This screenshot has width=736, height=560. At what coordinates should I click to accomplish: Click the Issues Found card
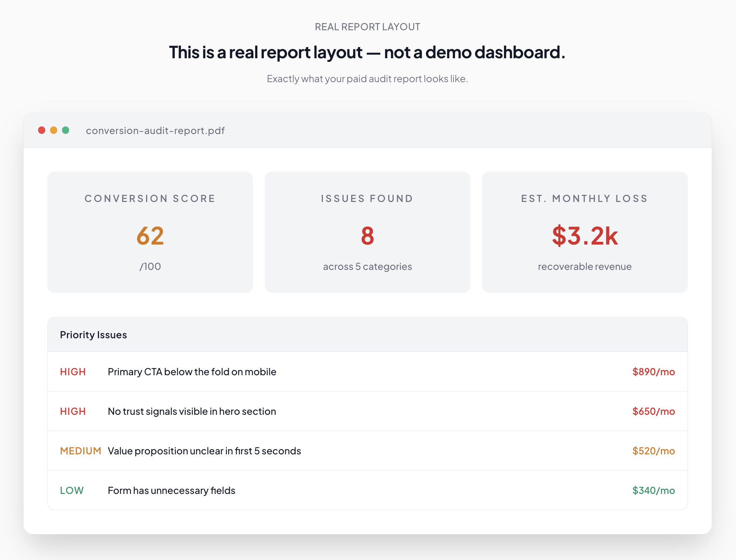(x=367, y=232)
